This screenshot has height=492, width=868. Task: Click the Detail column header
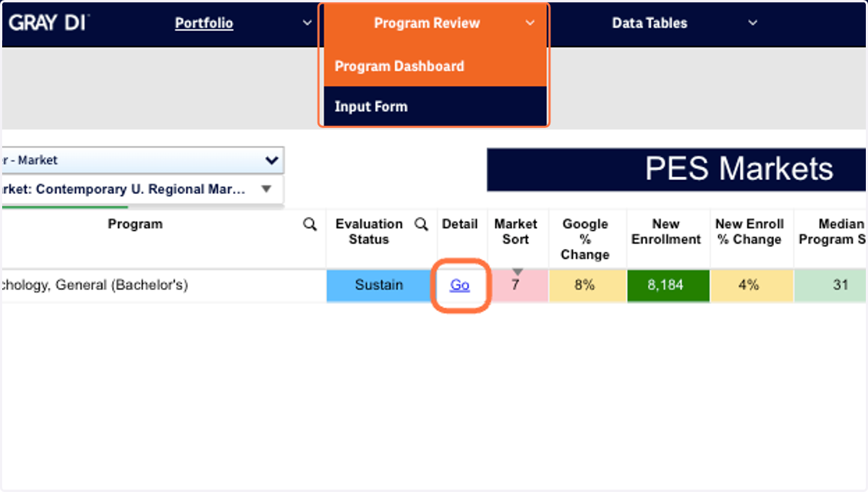[x=460, y=224]
